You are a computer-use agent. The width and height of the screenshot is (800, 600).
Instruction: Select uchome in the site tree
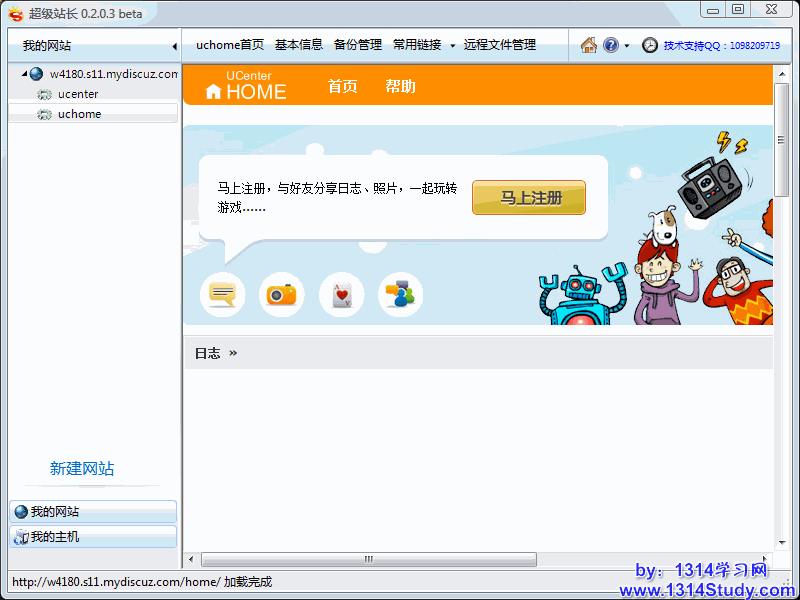[79, 114]
